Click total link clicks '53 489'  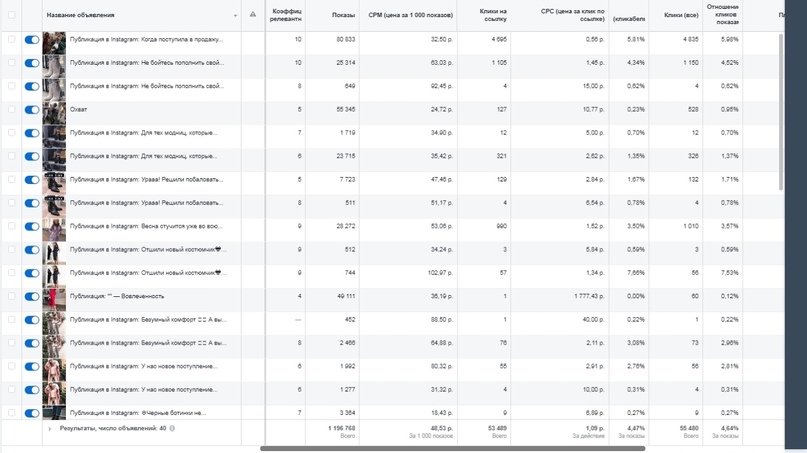[x=497, y=428]
